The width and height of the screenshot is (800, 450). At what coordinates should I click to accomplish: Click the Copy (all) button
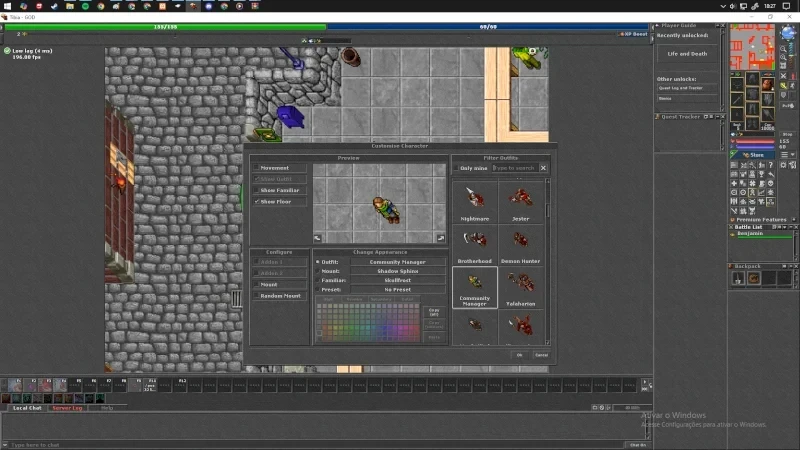point(434,312)
